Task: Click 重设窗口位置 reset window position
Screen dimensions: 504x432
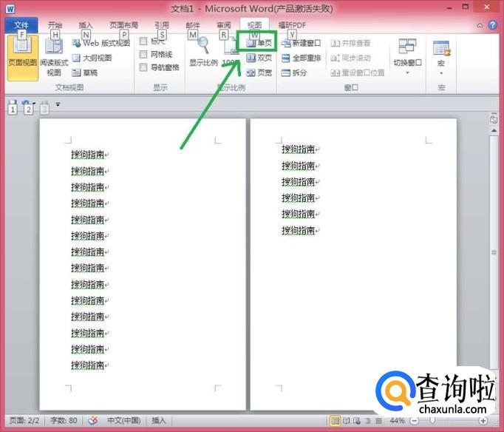Action: (x=358, y=72)
